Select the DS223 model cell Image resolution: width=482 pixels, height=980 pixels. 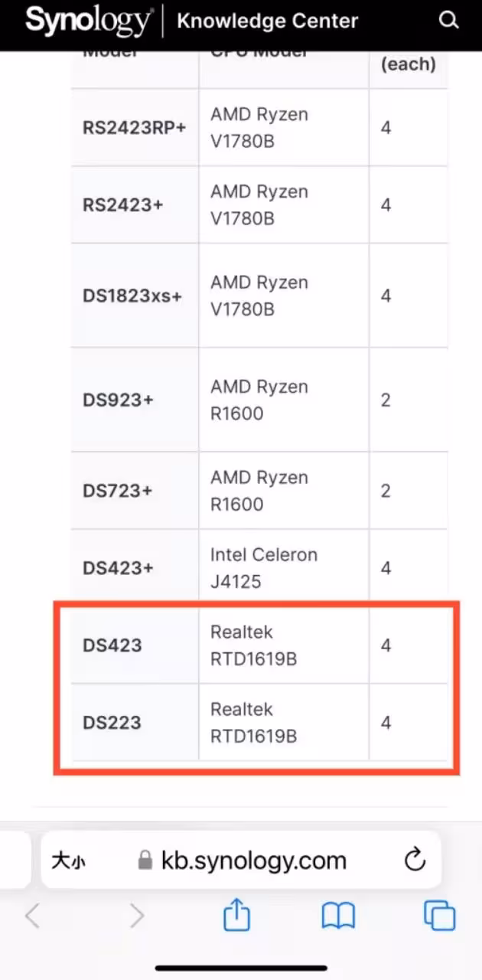tap(135, 723)
